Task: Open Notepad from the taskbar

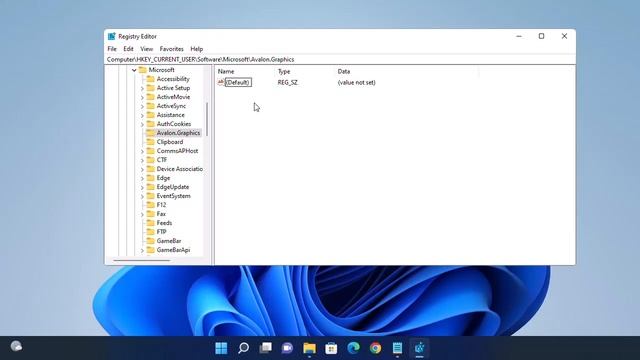Action: point(397,348)
